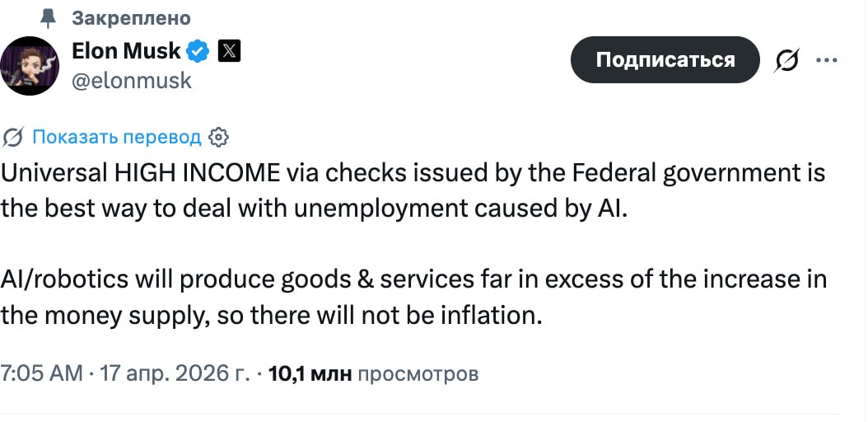Click the 'AI/robotics' text in the post
This screenshot has width=868, height=422.
coord(64,279)
